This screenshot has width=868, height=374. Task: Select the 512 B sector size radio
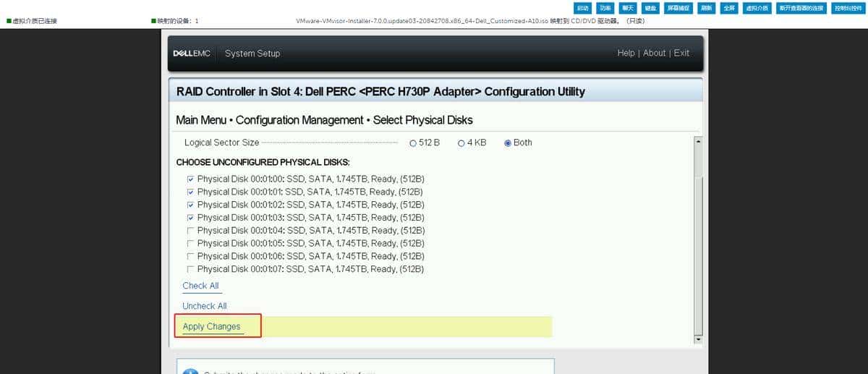tap(413, 143)
